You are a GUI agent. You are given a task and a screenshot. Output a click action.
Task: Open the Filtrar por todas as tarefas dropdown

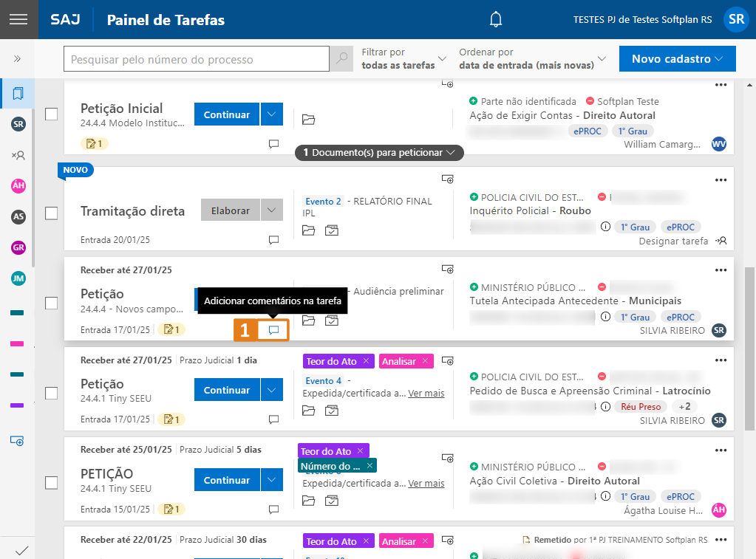coord(403,59)
